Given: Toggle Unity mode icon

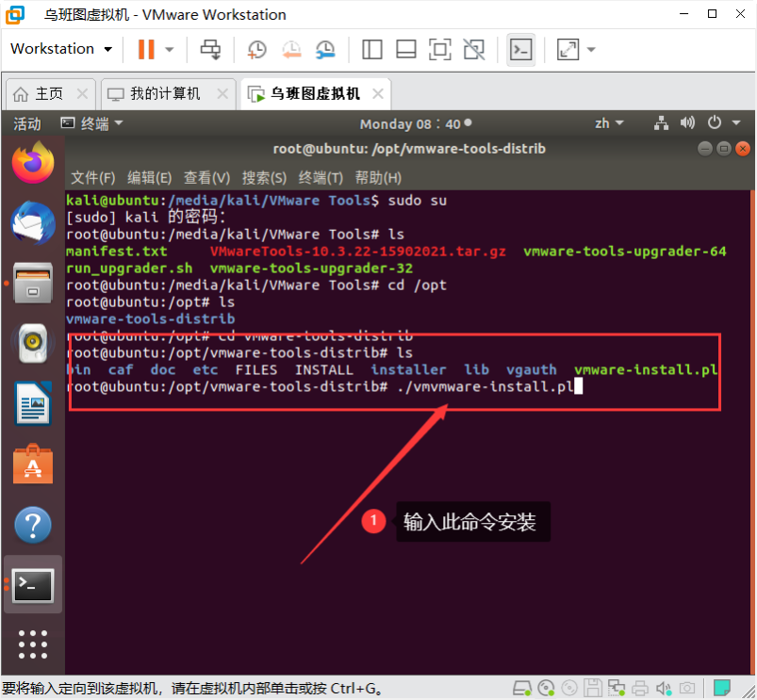Looking at the screenshot, I should coord(474,49).
